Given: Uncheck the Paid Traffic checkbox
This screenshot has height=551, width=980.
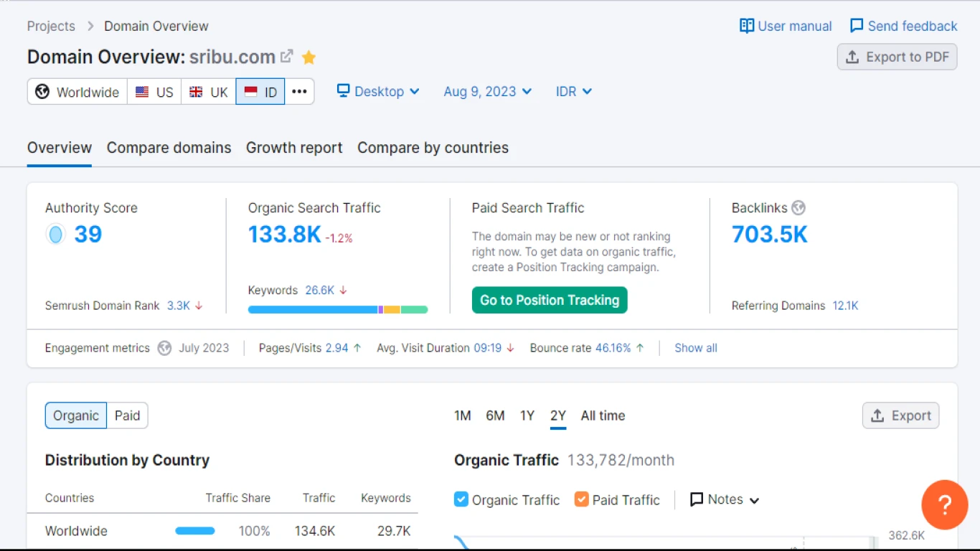Looking at the screenshot, I should tap(582, 499).
